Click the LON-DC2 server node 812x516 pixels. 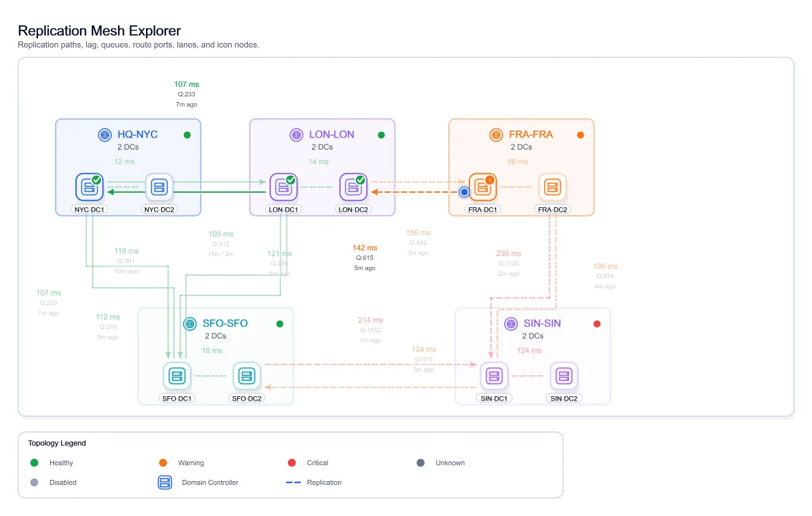353,187
